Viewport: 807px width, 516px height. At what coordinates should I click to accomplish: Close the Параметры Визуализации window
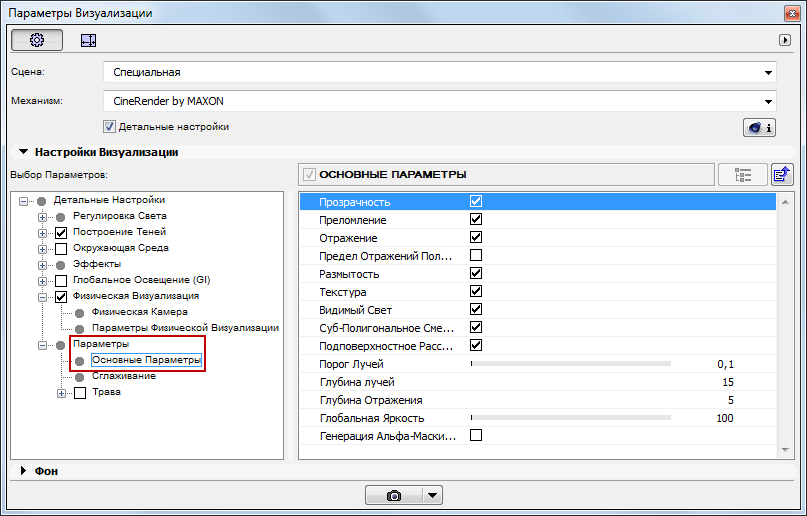(792, 14)
